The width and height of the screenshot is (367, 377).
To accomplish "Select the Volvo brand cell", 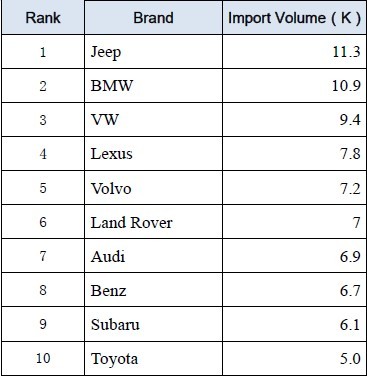I will 153,188.
